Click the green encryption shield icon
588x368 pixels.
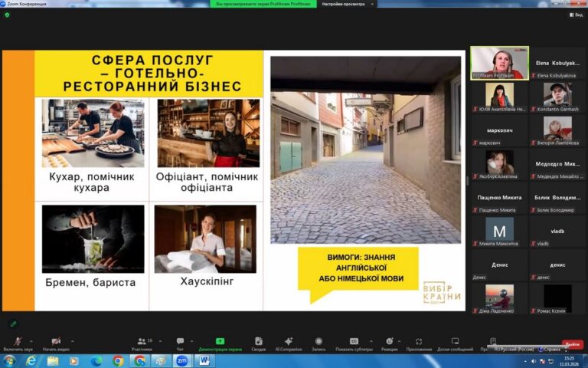tap(7, 15)
